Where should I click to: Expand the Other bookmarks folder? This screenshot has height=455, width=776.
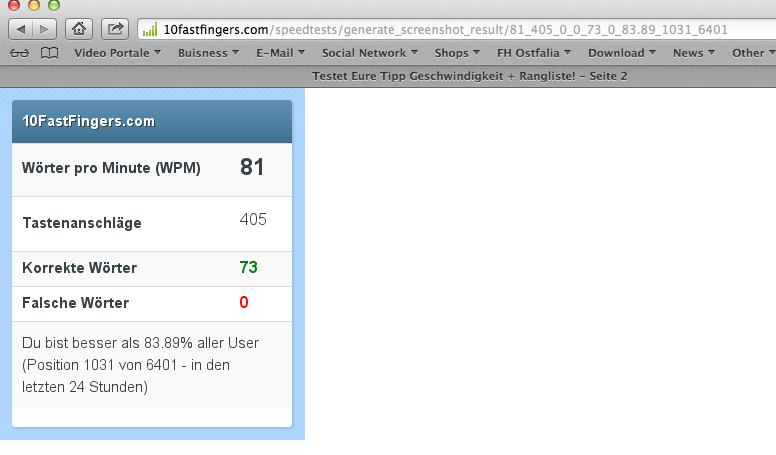(x=753, y=53)
